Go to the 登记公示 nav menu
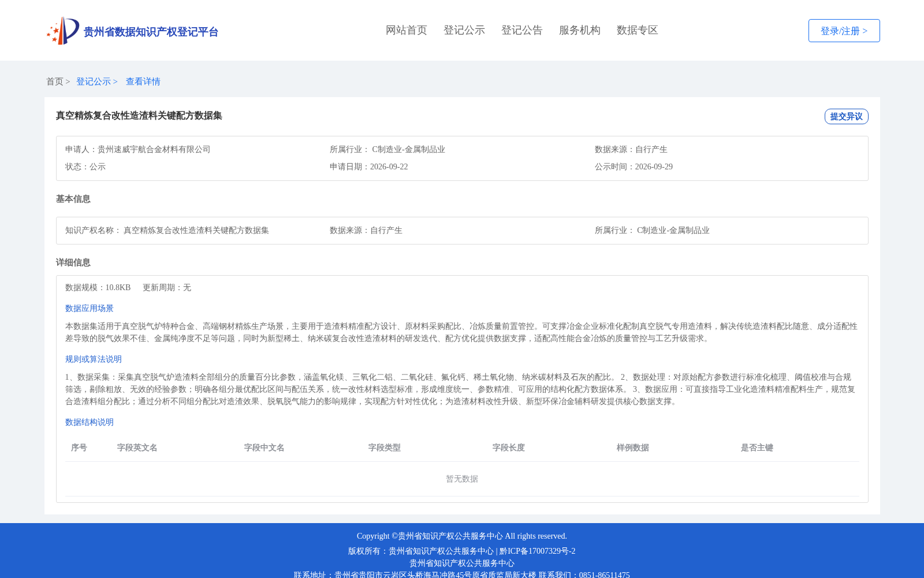Screen dimensions: 924x578 click(464, 30)
